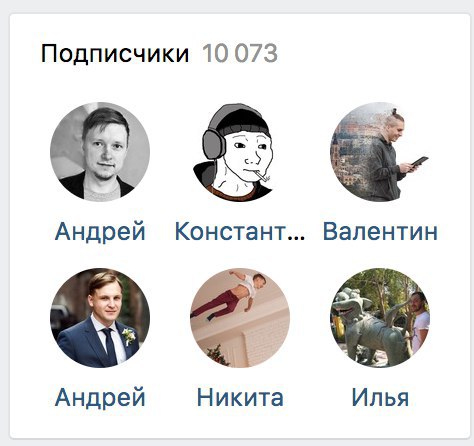
Task: Click the name Никита
Action: 240,397
